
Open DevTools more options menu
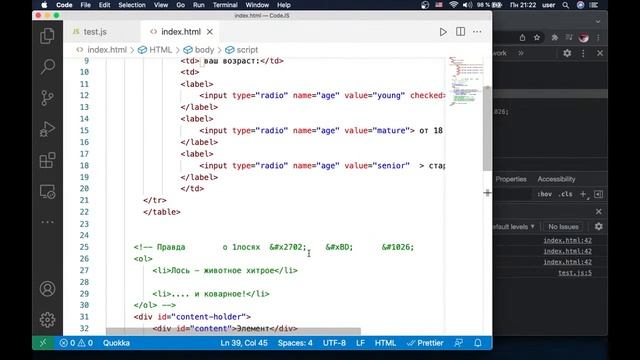[583, 53]
